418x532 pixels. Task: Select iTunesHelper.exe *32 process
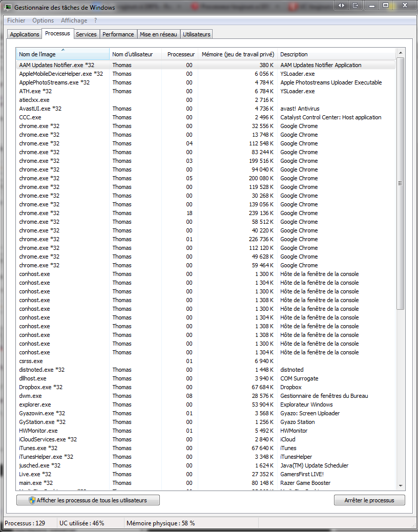pyautogui.click(x=206, y=457)
